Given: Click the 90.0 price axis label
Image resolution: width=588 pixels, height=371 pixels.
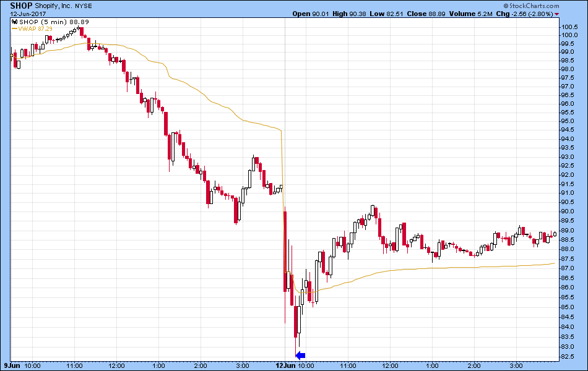Looking at the screenshot, I should tap(568, 211).
